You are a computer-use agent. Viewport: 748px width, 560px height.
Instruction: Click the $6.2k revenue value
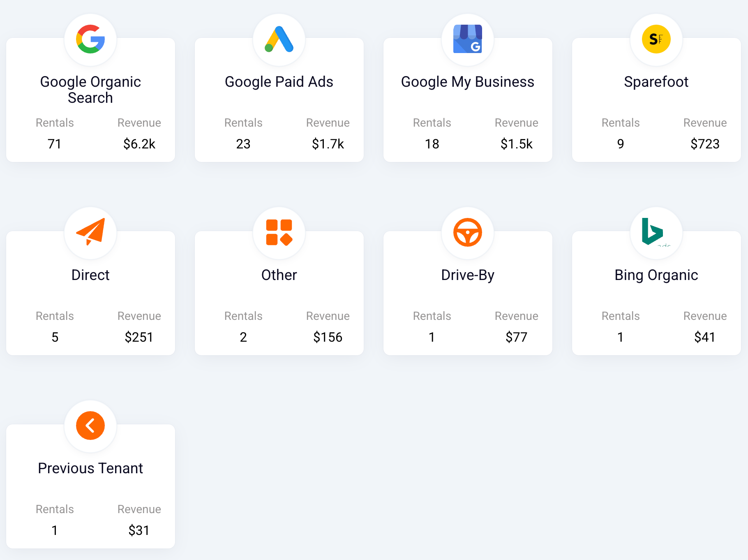[139, 144]
